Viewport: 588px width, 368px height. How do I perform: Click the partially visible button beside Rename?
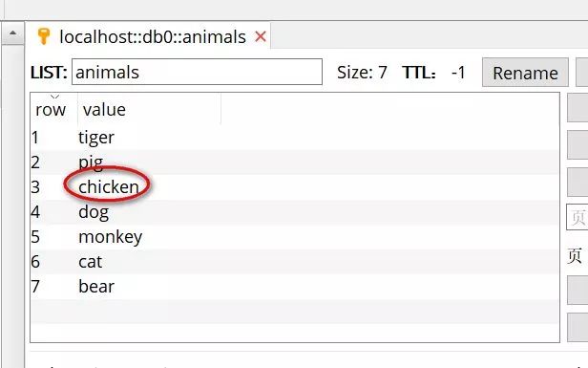[x=582, y=73]
